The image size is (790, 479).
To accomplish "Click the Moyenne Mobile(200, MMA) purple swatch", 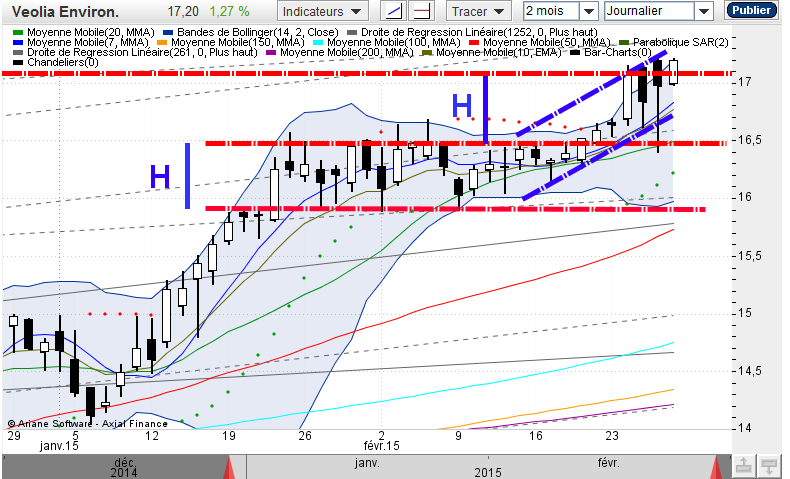I will point(271,53).
